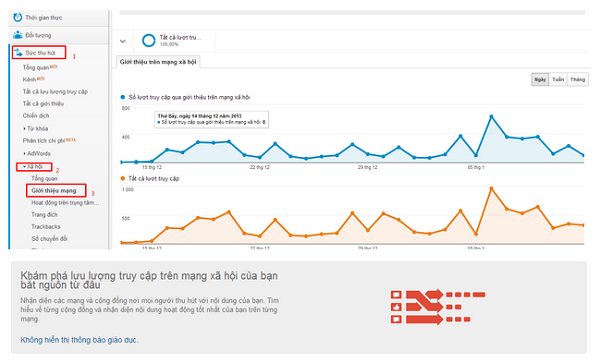Open the Trackbacks report link
Viewport: 600px width, 362px height.
pyautogui.click(x=46, y=227)
